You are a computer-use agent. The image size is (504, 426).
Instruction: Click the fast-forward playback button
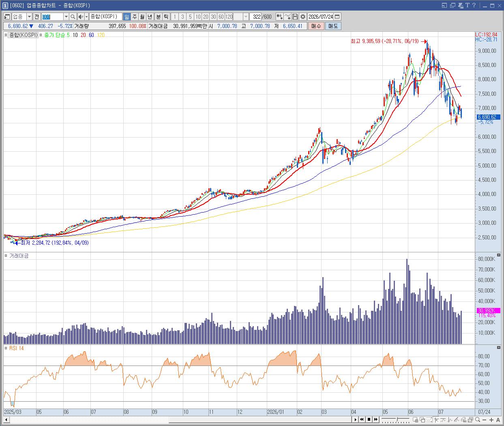(376, 420)
